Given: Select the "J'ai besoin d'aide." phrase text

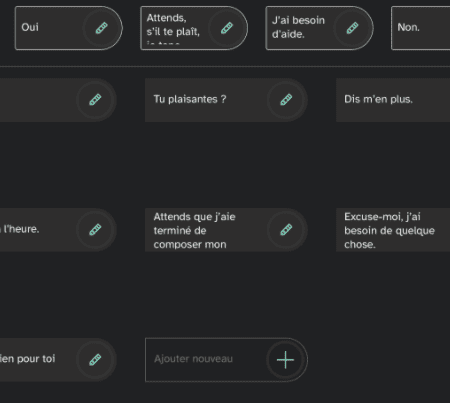Looking at the screenshot, I should click(x=298, y=27).
